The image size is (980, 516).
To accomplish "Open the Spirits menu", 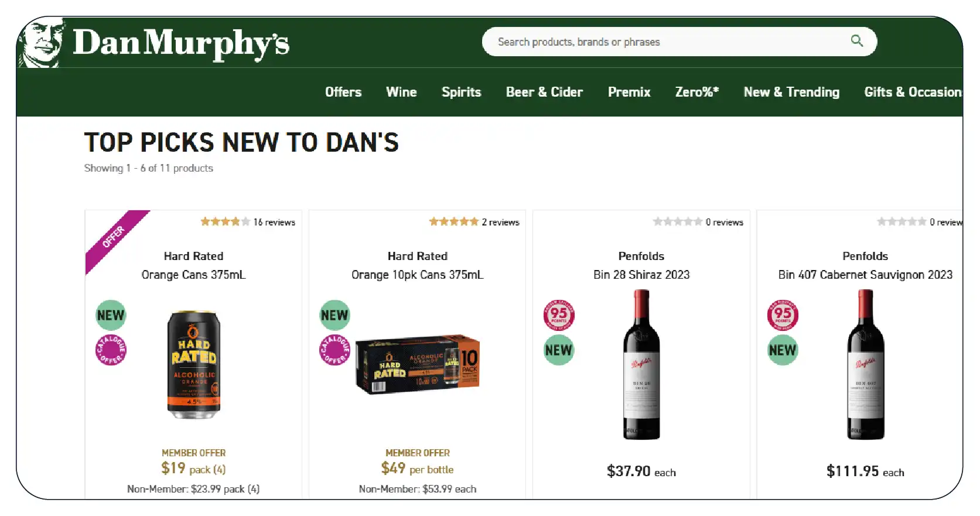I will (x=461, y=92).
